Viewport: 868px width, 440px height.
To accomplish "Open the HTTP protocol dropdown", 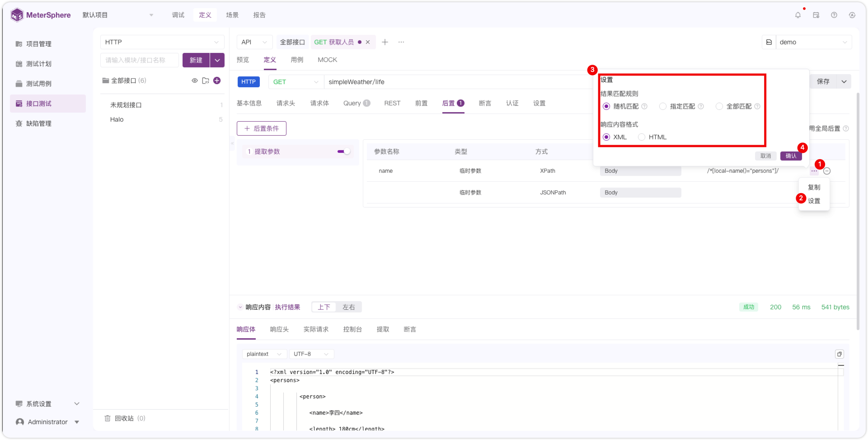I will 162,42.
